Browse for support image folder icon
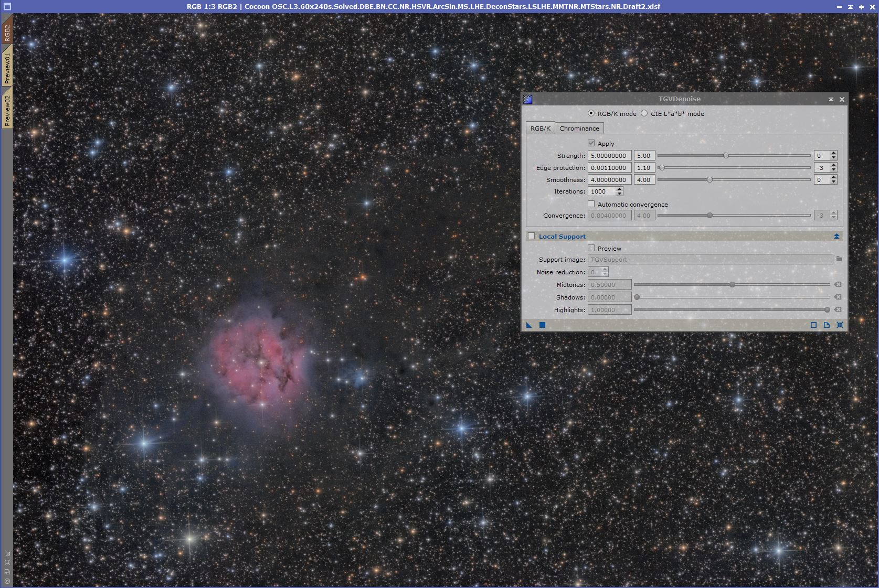 coord(839,259)
